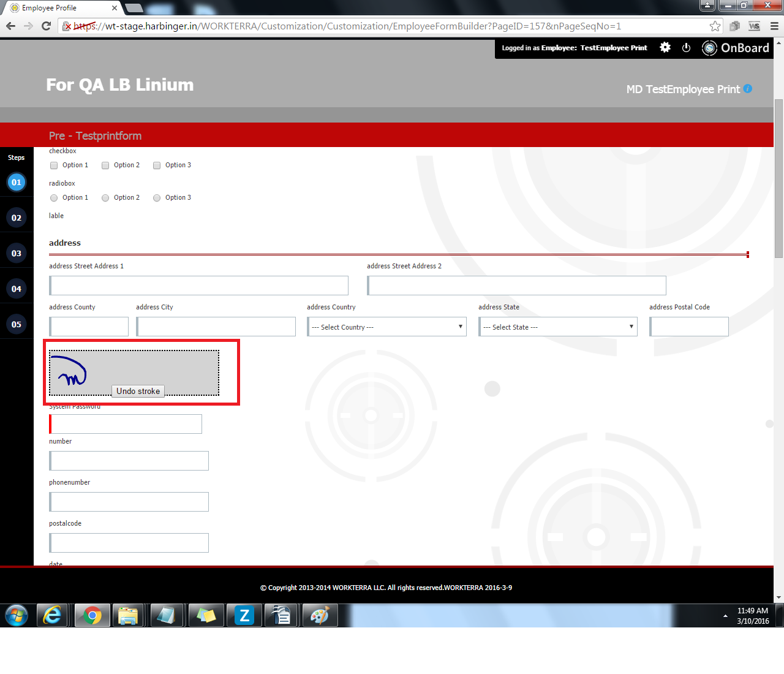This screenshot has width=784, height=674.
Task: Click inside the signature drawing pad
Action: click(x=153, y=368)
